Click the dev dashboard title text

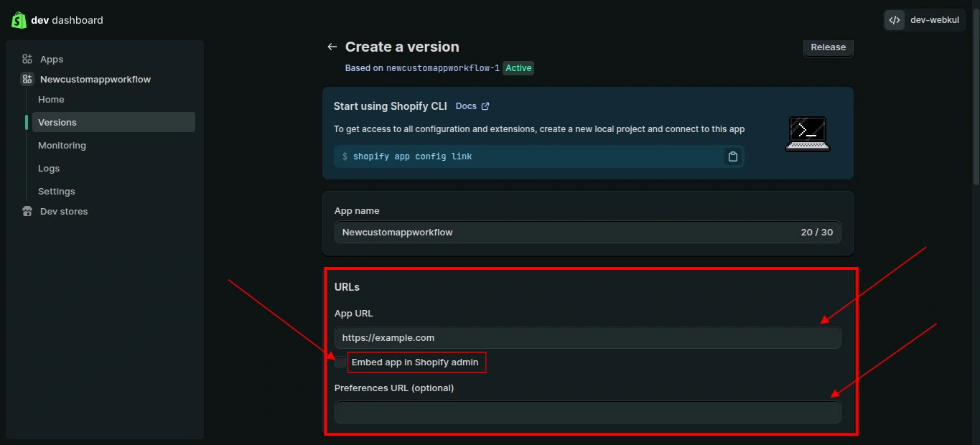67,20
